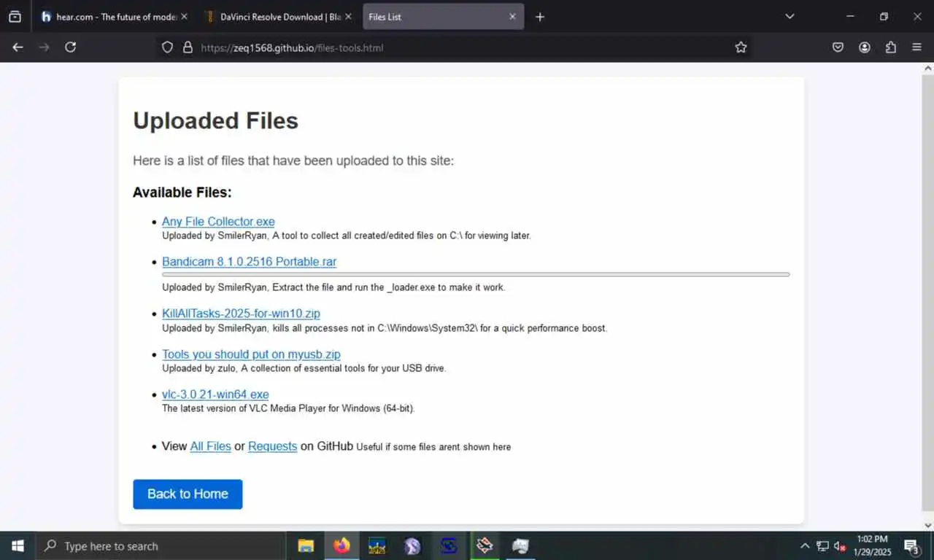The height and width of the screenshot is (560, 934).
Task: Download Tools you should put on myusb.zip
Action: [251, 354]
